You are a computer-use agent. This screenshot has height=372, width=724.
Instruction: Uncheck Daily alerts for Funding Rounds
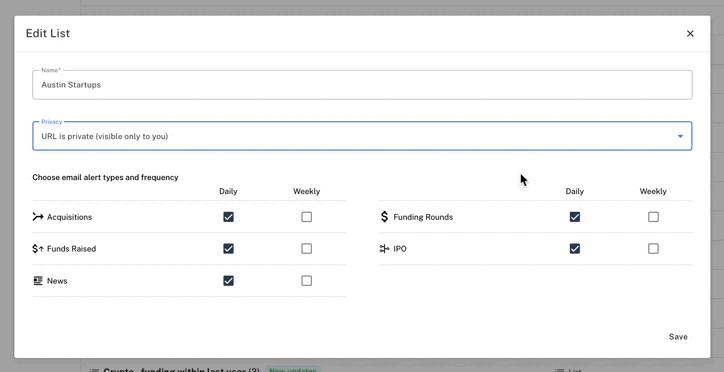574,217
